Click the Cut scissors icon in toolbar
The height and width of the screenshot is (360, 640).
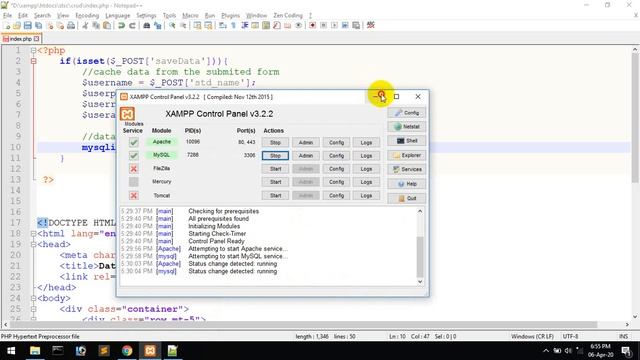85,25
